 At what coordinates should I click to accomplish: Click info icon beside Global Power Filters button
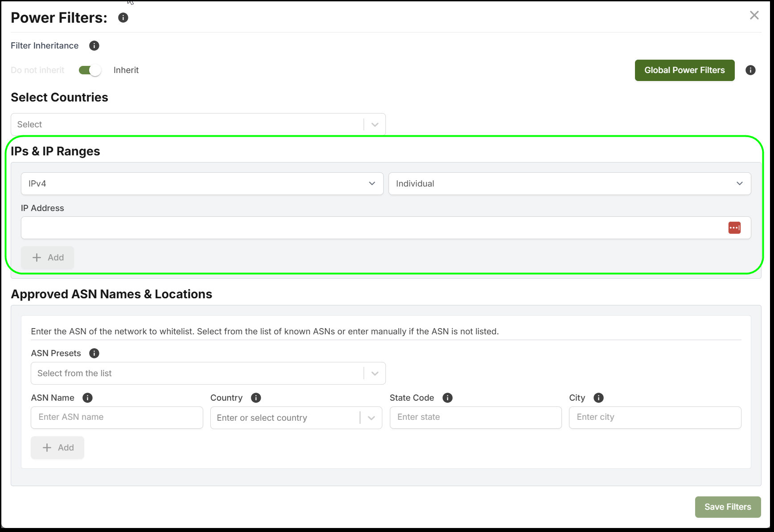point(750,70)
